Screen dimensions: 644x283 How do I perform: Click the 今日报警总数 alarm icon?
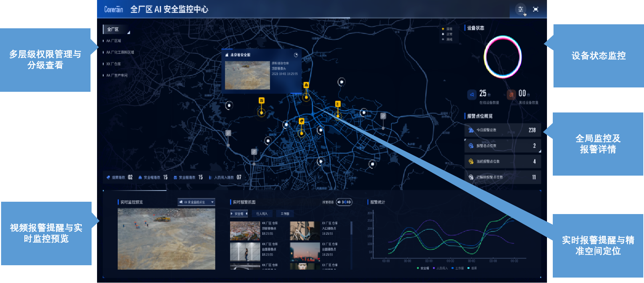[x=471, y=130]
